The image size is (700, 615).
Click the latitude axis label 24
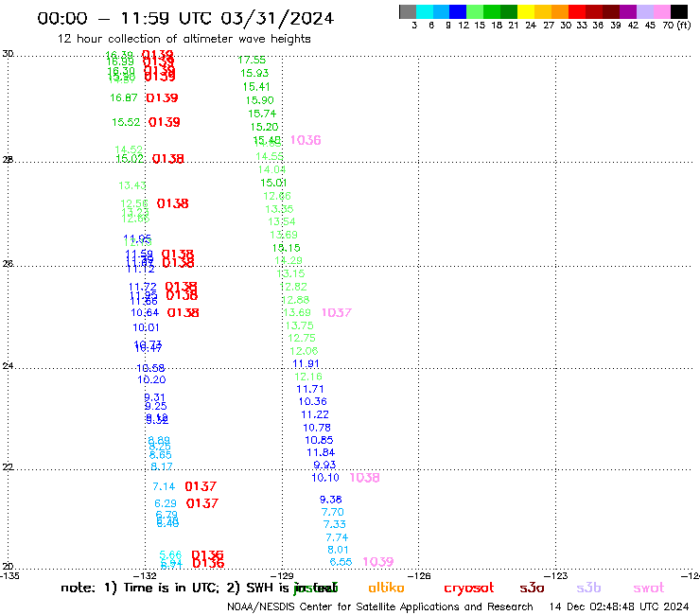click(8, 366)
